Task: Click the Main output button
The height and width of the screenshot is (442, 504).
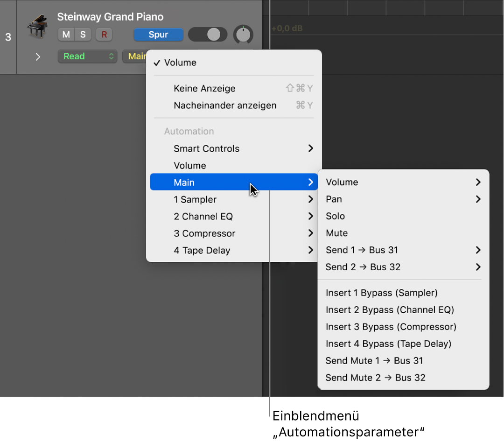Action: (138, 56)
